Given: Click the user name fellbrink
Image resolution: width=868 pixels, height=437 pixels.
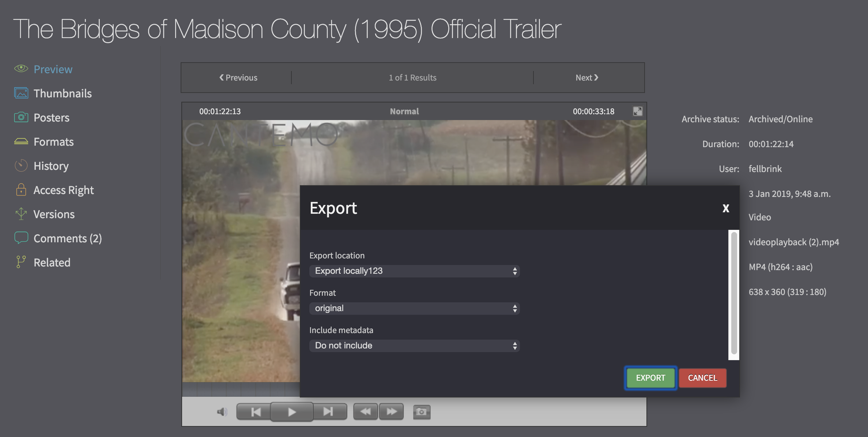Looking at the screenshot, I should pyautogui.click(x=765, y=169).
